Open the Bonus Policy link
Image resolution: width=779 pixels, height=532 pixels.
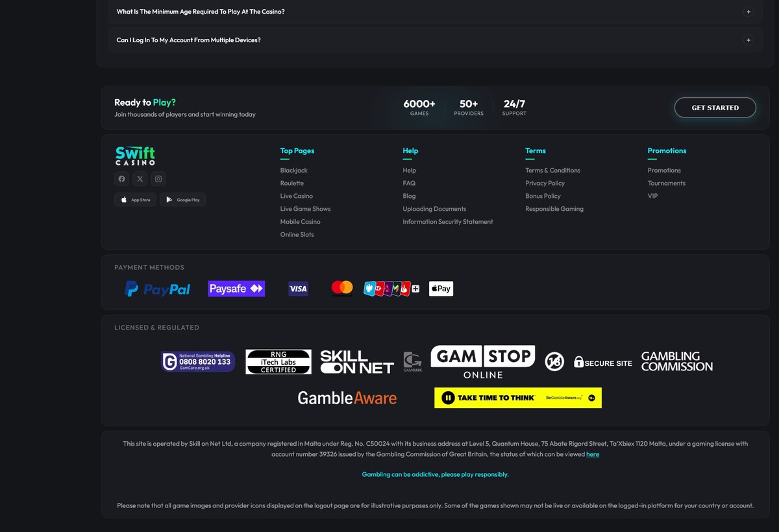pos(543,196)
